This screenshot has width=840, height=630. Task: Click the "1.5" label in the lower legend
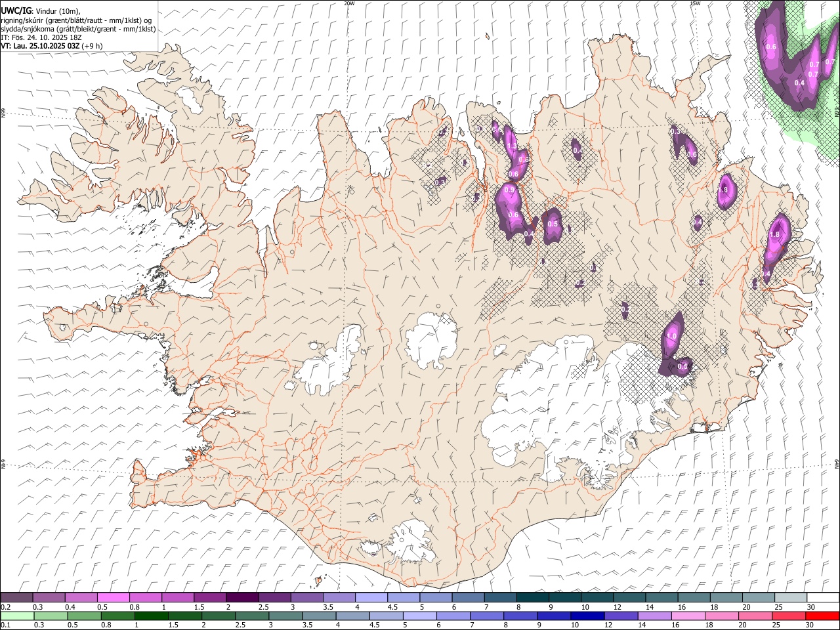(173, 625)
